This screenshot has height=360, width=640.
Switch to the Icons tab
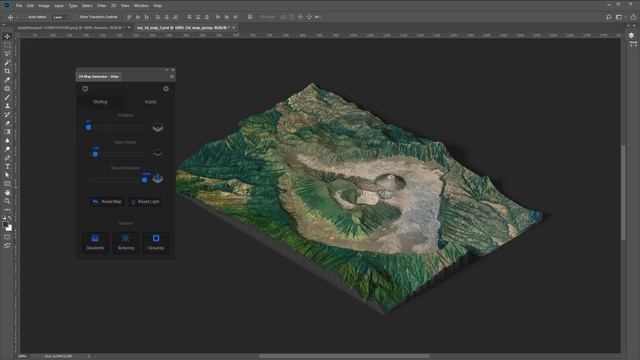150,102
